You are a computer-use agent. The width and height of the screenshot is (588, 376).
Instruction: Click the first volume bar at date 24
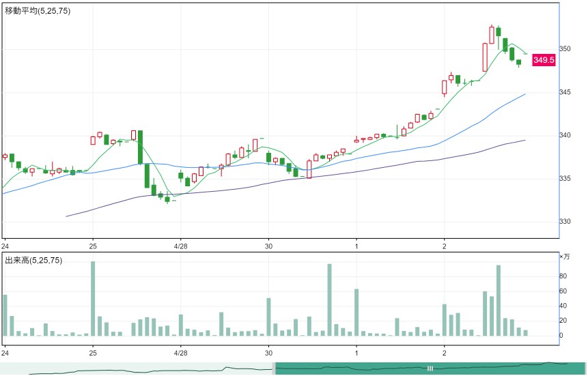click(5, 316)
